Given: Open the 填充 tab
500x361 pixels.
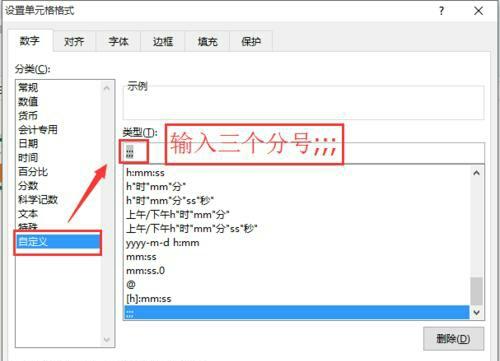Looking at the screenshot, I should coord(207,41).
